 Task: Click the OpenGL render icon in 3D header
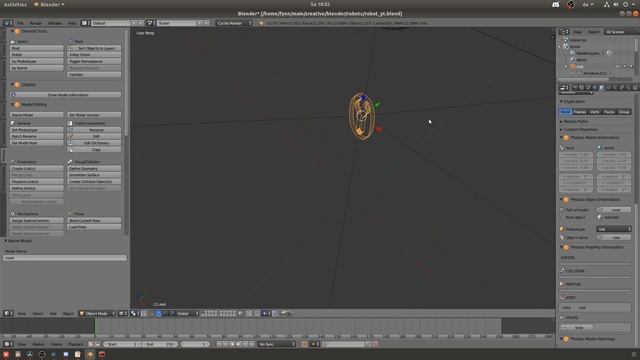tap(283, 313)
